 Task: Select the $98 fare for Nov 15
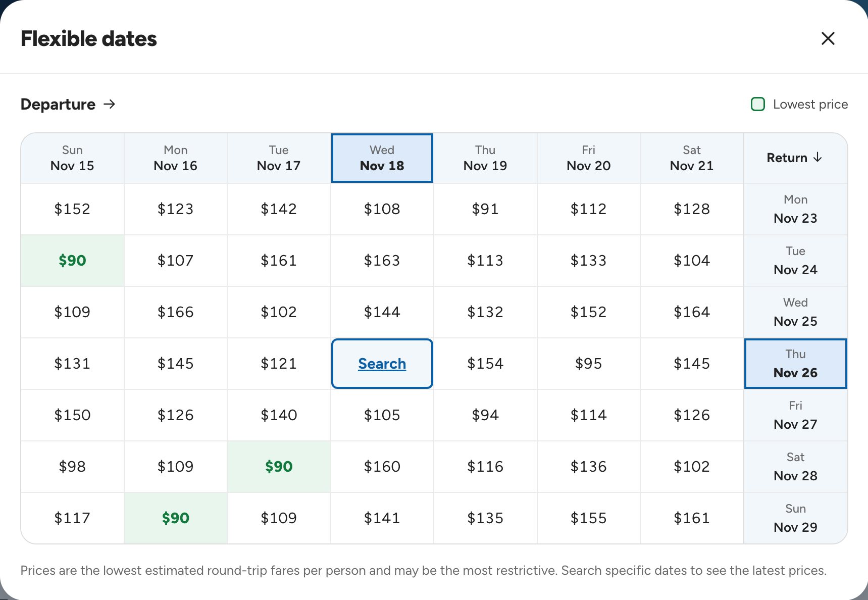coord(72,467)
